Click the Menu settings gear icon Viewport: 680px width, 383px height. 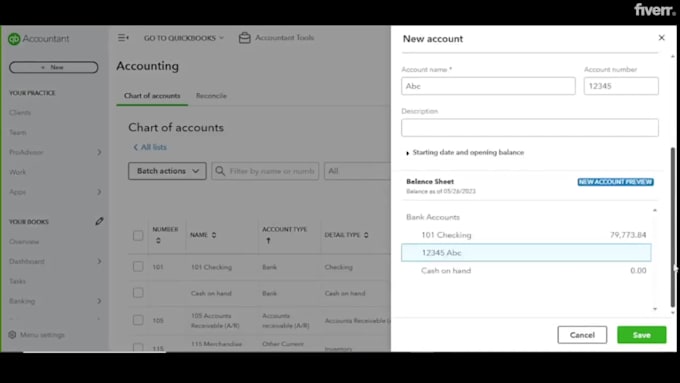point(12,334)
